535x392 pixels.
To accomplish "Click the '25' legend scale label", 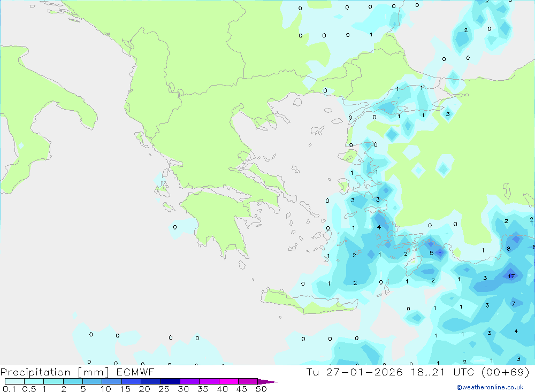I will 164,389.
